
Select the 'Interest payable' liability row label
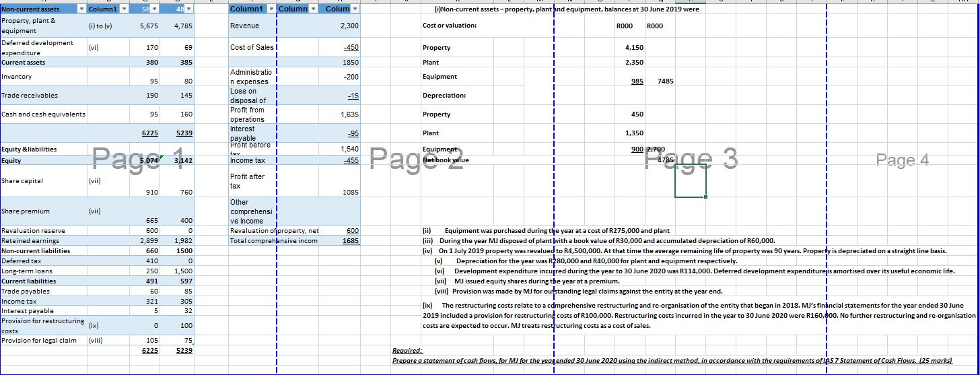coord(44,311)
